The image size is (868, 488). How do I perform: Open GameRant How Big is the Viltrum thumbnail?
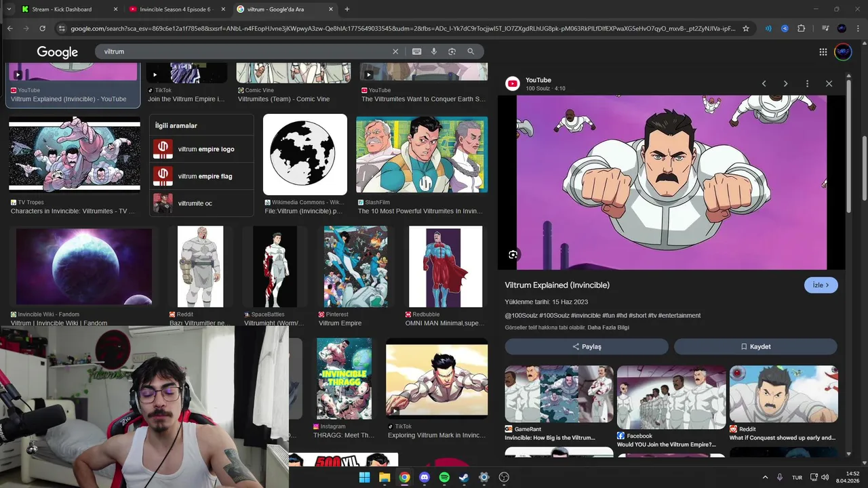click(559, 394)
